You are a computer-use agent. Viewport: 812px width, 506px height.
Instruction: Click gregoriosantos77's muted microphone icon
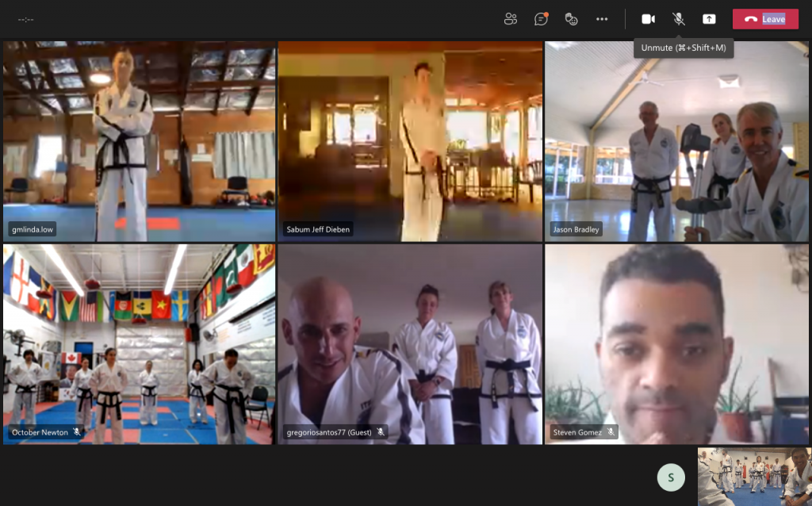coord(381,432)
